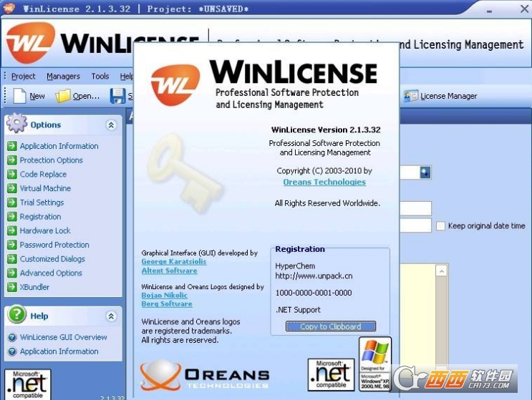Screen dimensions: 532x400
Task: Enable Keep original date time checkbox
Action: [440, 226]
